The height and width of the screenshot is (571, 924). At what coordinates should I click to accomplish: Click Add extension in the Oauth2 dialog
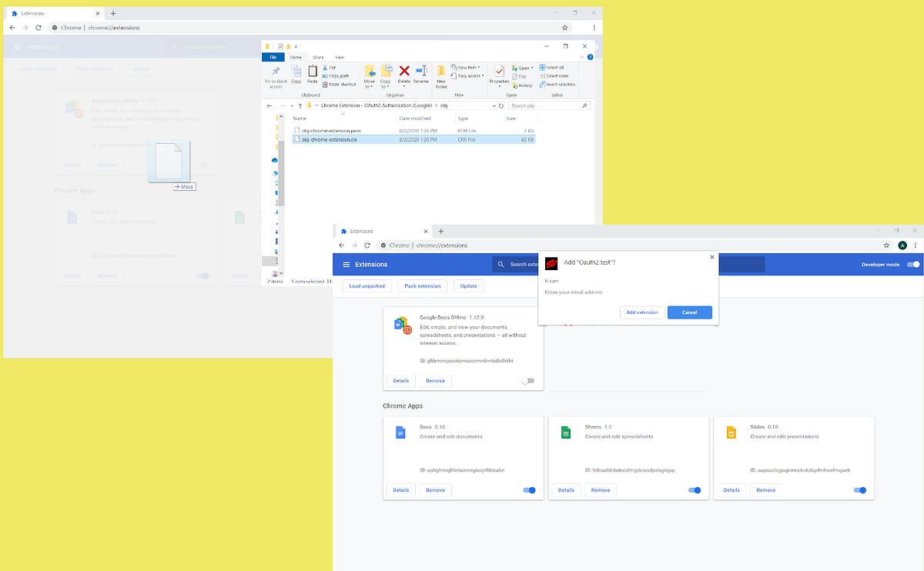click(x=642, y=312)
